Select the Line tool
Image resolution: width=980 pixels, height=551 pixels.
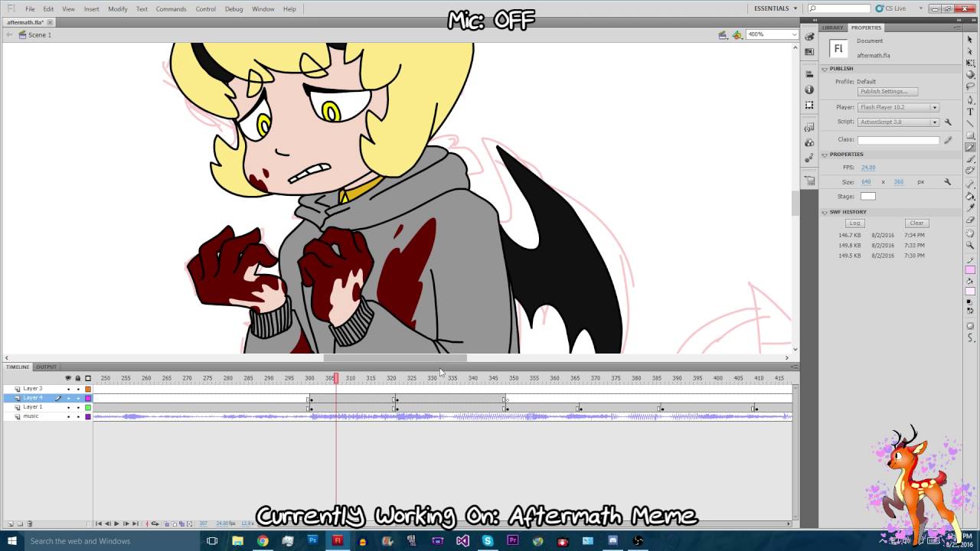[970, 123]
